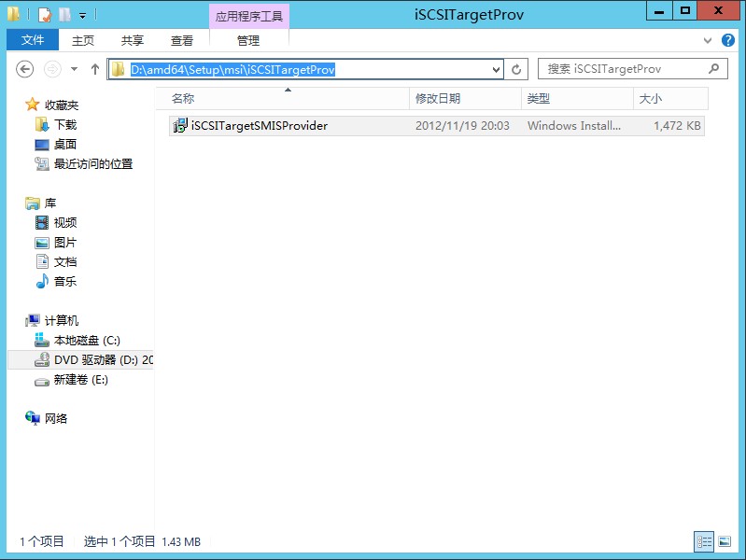Click the 音乐 note icon
Screen dimensions: 746x560
click(x=42, y=281)
